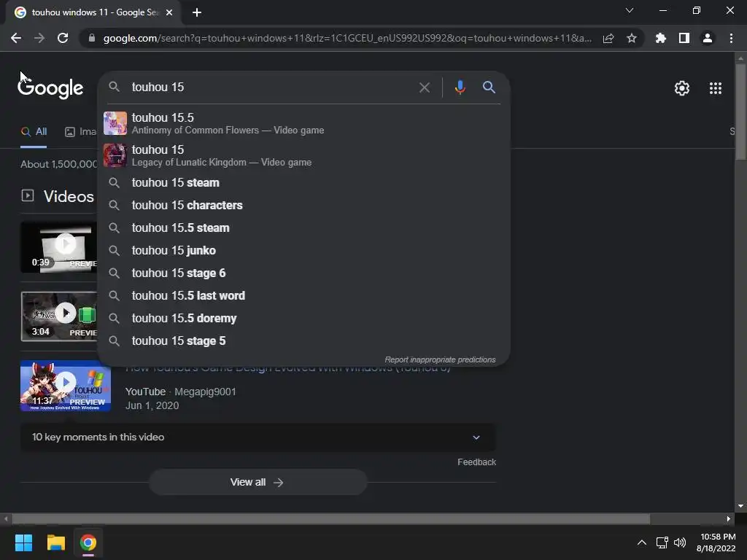
Task: Expand '10 key moments in this video'
Action: (x=258, y=437)
